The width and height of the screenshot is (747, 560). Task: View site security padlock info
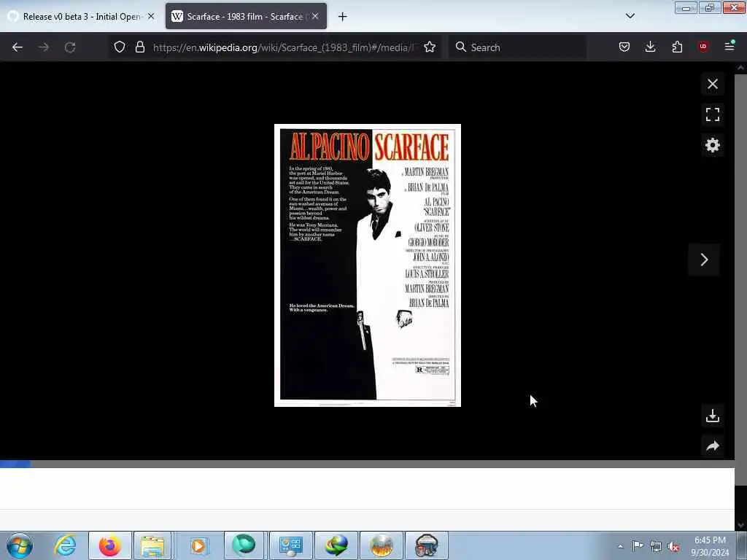[139, 47]
